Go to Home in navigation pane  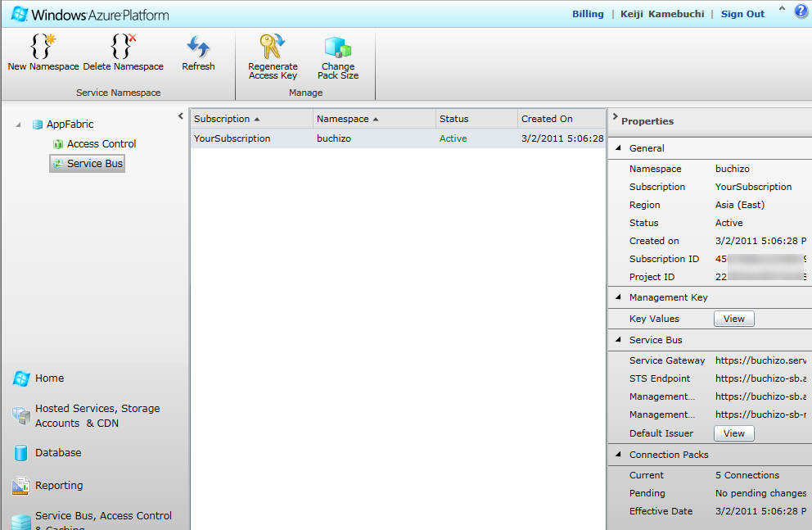(x=49, y=378)
